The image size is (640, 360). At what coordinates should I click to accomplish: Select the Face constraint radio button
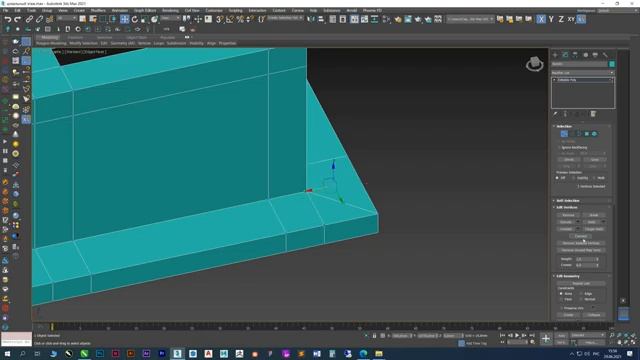(x=561, y=299)
